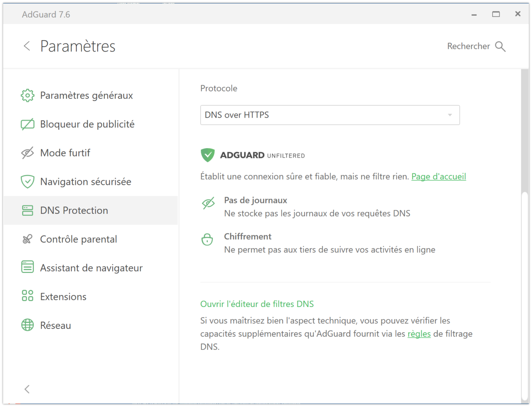Open the Page d'accueil link
532x407 pixels.
(x=439, y=177)
